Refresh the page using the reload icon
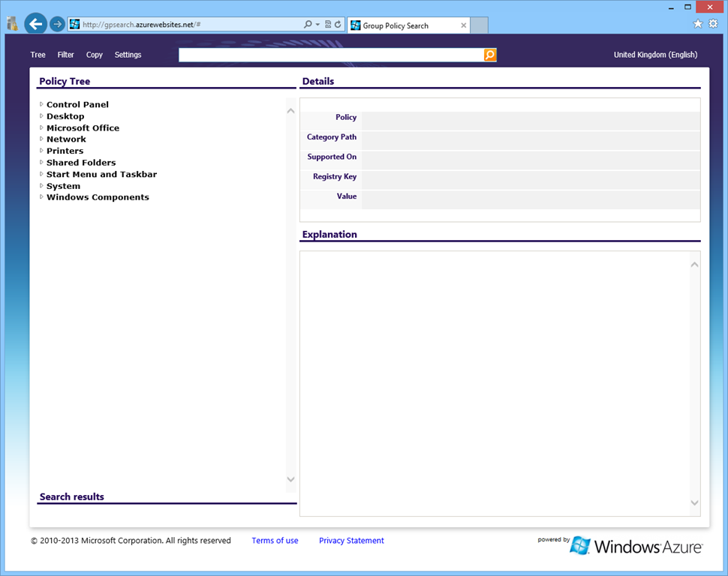The height and width of the screenshot is (576, 728). (338, 25)
